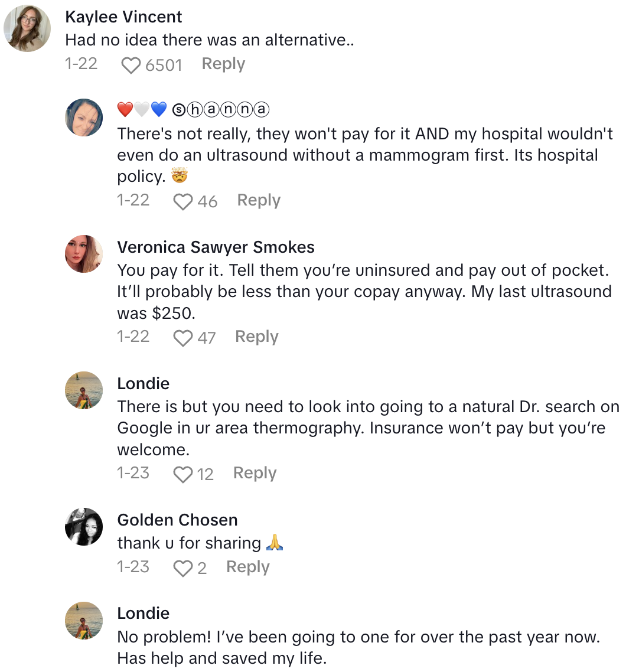639x672 pixels.
Task: Like Kaylee Vincent's comment with the heart
Action: pyautogui.click(x=131, y=65)
